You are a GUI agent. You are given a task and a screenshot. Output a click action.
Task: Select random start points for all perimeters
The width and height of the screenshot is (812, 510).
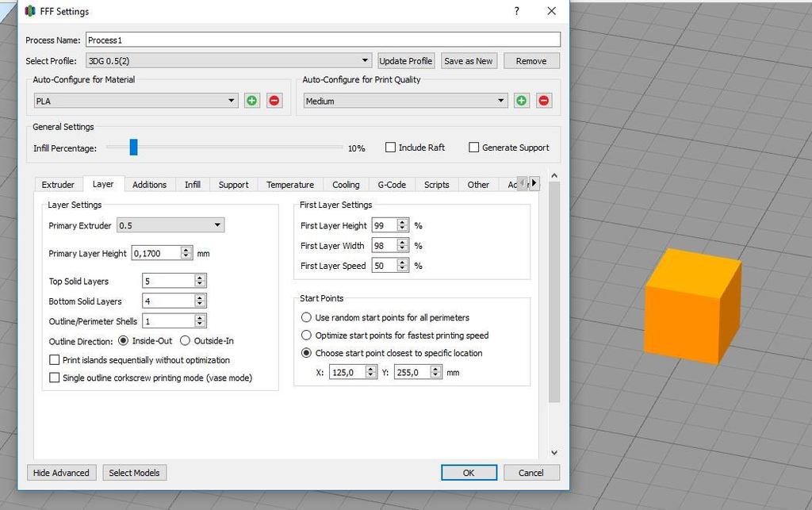(307, 317)
